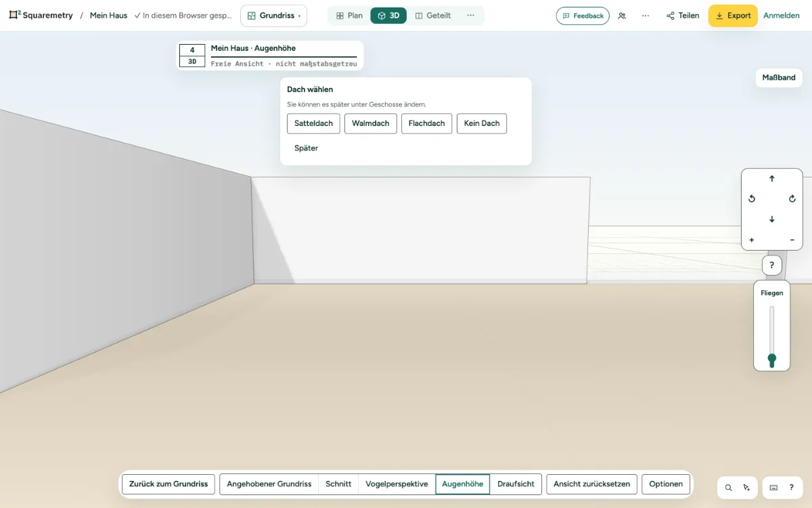Switch to the 3D view tab
812x508 pixels.
point(388,16)
